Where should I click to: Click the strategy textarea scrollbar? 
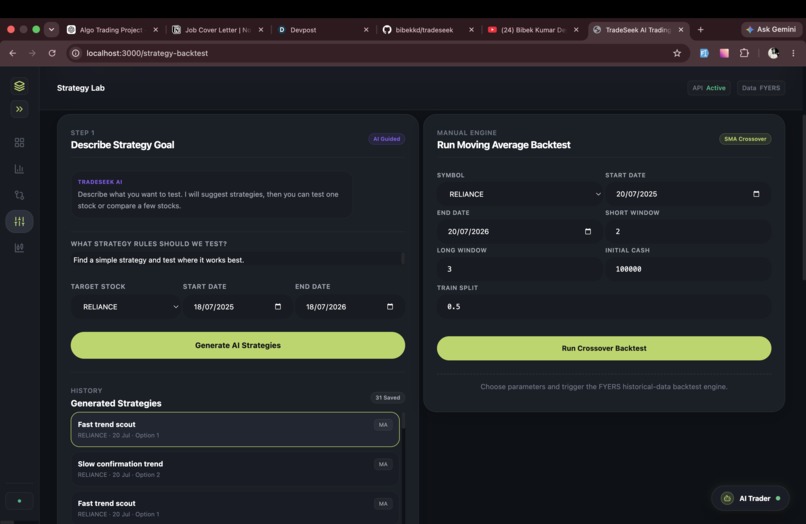click(x=402, y=258)
